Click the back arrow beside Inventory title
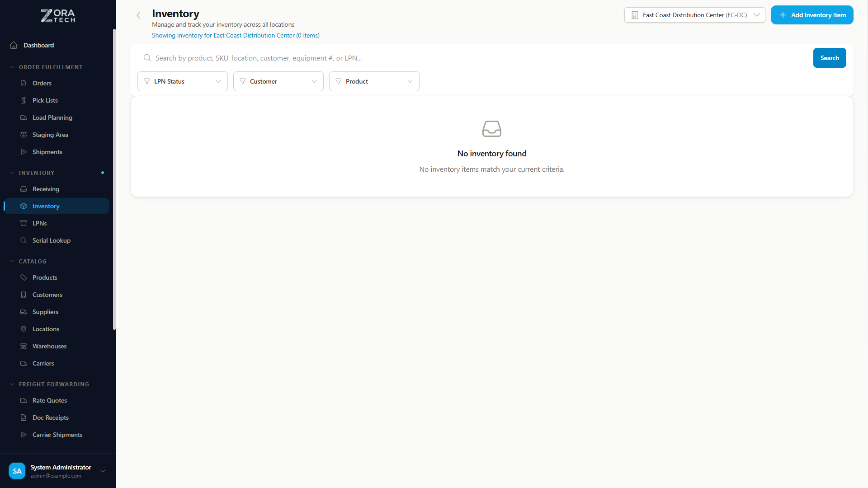This screenshot has height=488, width=868. point(138,15)
